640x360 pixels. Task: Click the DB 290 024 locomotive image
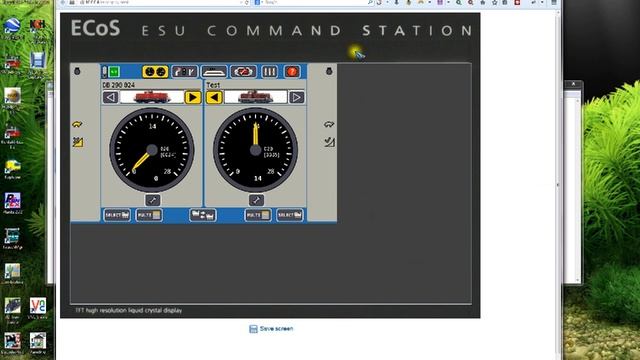click(x=152, y=98)
